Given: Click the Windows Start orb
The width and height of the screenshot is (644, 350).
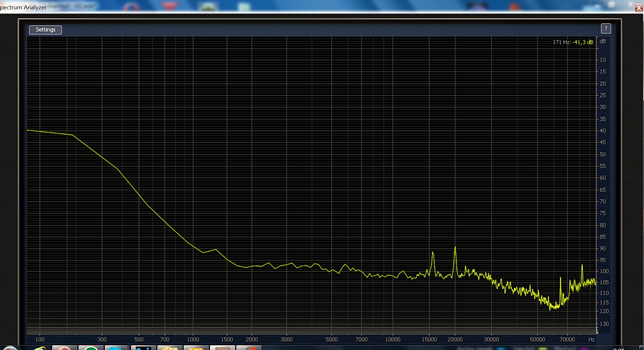Looking at the screenshot, I should coord(9,348).
